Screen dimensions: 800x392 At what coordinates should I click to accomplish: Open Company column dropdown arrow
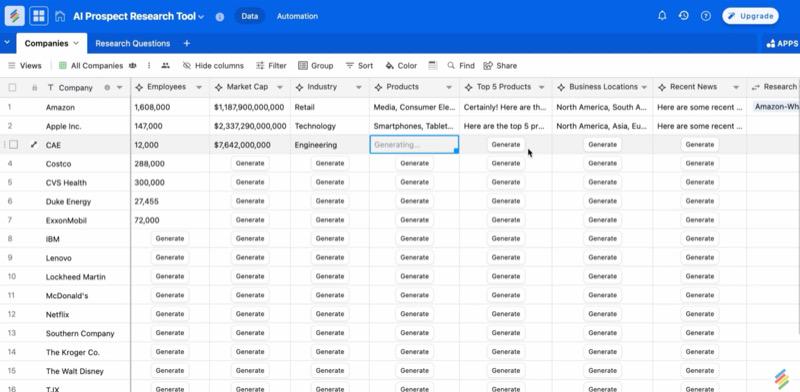pos(119,88)
